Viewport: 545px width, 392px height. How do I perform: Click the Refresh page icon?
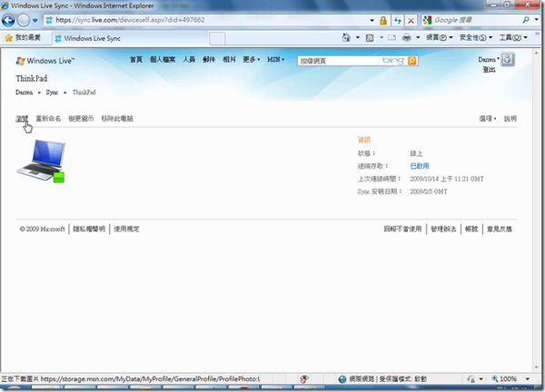[x=398, y=21]
